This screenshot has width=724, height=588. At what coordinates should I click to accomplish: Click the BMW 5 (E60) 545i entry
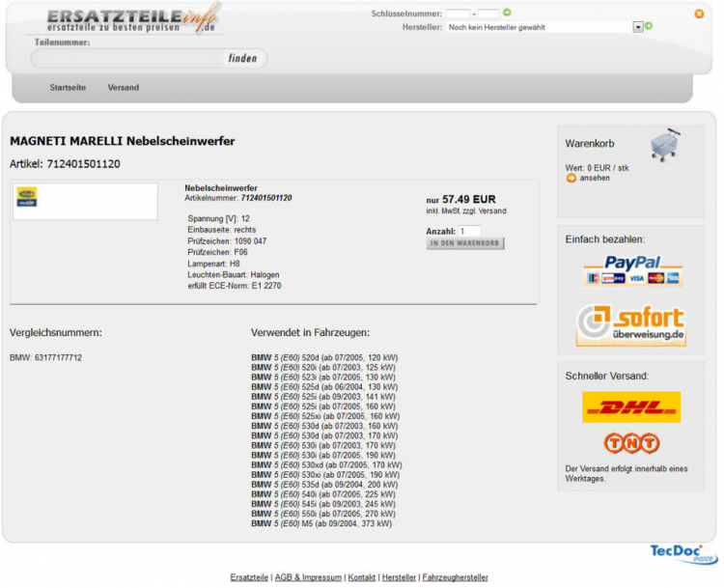click(x=323, y=504)
